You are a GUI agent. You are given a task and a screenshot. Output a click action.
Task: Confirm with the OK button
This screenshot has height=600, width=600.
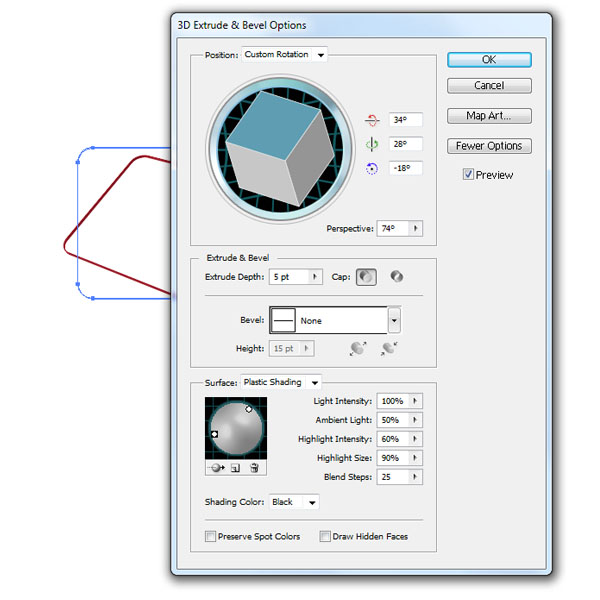click(489, 60)
